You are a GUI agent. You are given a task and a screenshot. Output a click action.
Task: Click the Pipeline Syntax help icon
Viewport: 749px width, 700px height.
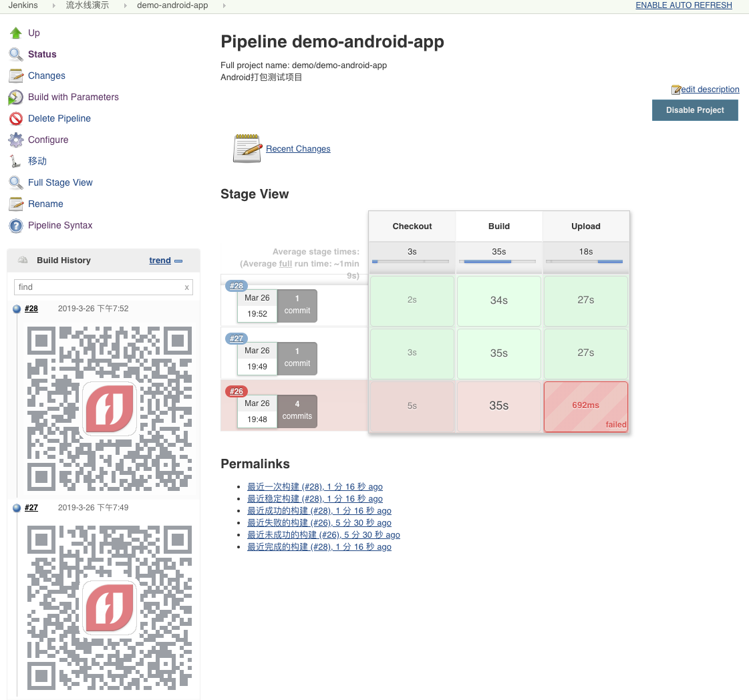point(16,226)
